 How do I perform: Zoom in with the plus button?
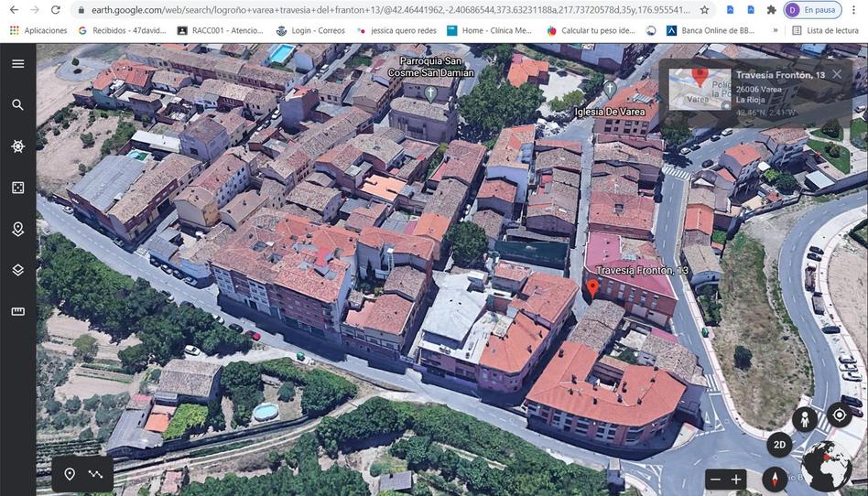pyautogui.click(x=736, y=480)
